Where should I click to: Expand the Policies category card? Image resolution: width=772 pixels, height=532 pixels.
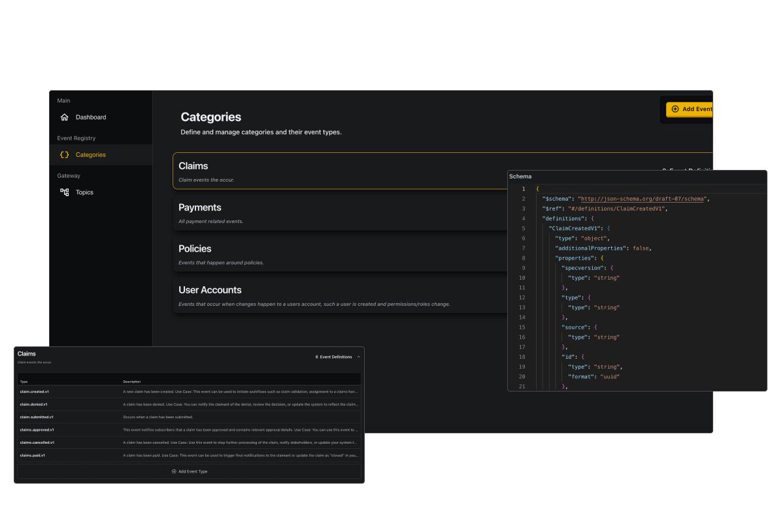[340, 254]
